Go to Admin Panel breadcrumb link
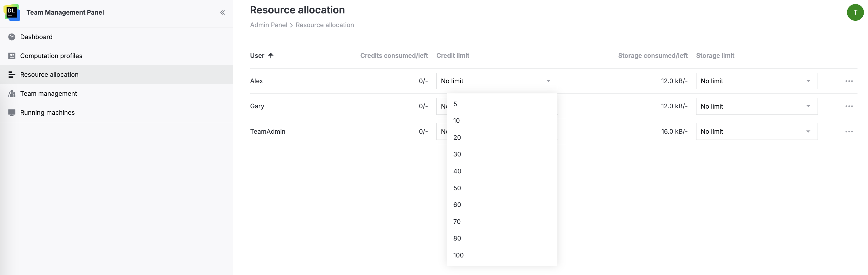The width and height of the screenshot is (868, 275). pyautogui.click(x=268, y=25)
